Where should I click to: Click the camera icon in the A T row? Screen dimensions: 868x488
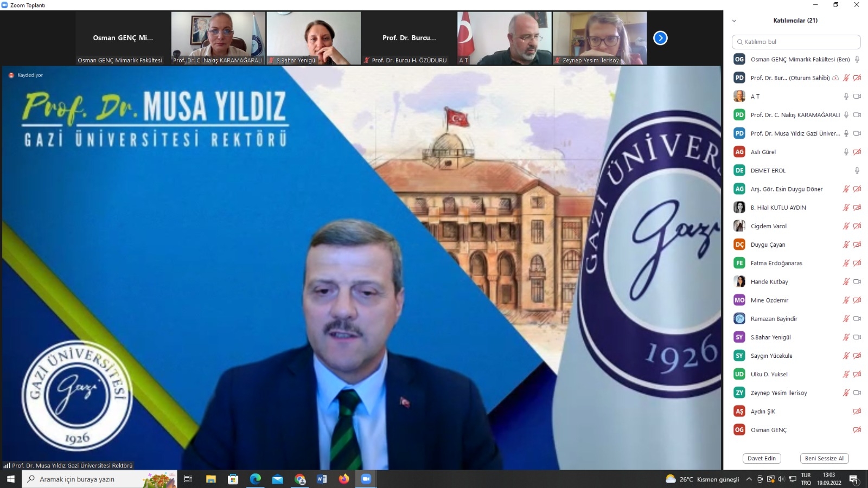(857, 97)
